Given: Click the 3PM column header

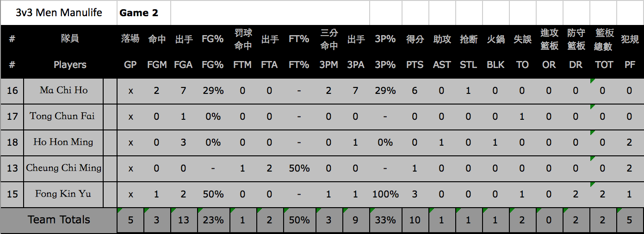Looking at the screenshot, I should pyautogui.click(x=329, y=65).
